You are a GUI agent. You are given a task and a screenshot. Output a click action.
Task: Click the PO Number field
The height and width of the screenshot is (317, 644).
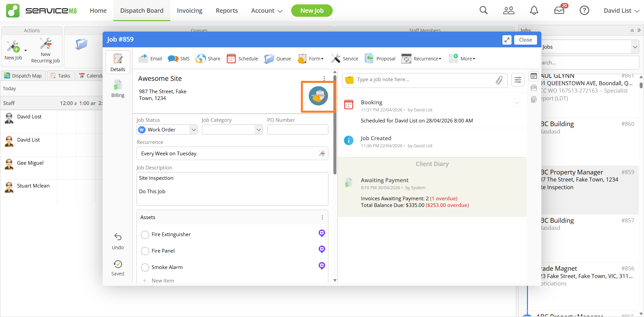(x=298, y=129)
